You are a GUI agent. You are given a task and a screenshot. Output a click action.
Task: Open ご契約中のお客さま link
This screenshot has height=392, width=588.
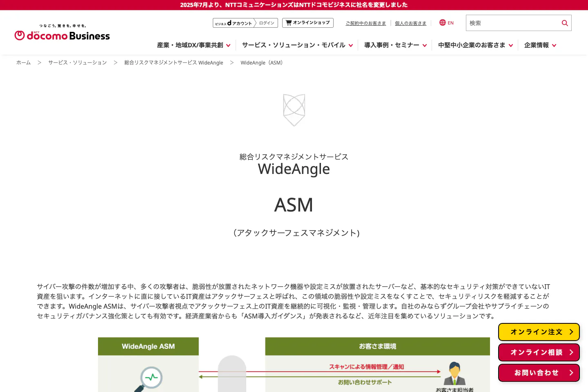tap(365, 23)
